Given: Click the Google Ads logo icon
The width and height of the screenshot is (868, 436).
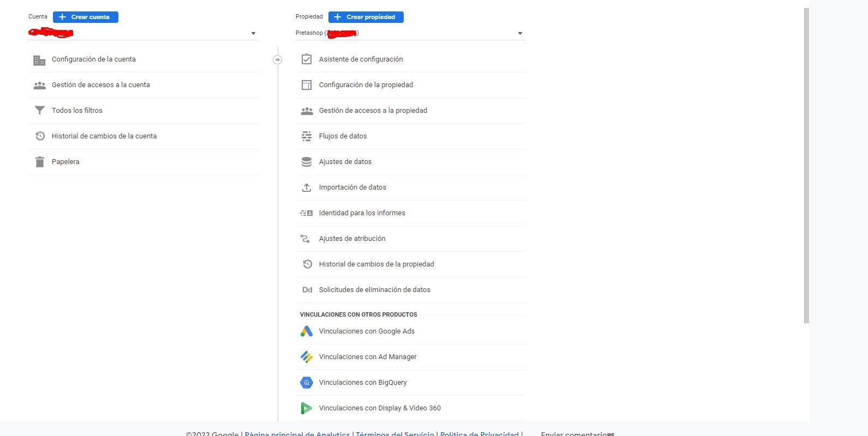Looking at the screenshot, I should coord(307,331).
